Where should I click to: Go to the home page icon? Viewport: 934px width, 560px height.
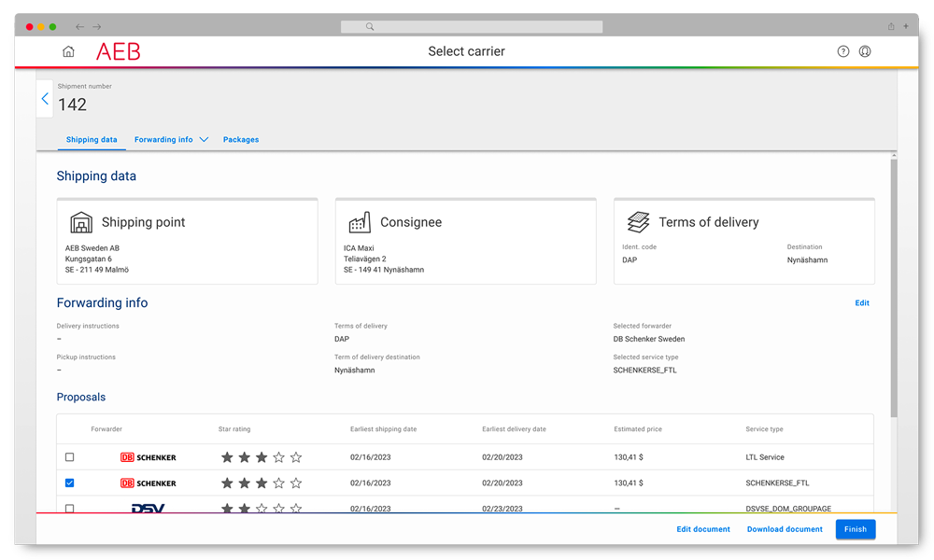(68, 51)
